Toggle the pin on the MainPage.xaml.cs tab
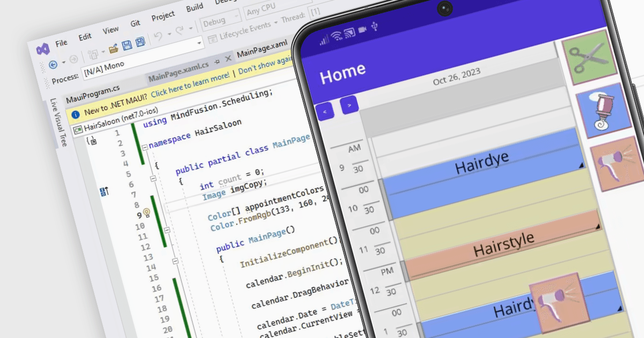Screen dimensions: 644x338 tap(217, 61)
